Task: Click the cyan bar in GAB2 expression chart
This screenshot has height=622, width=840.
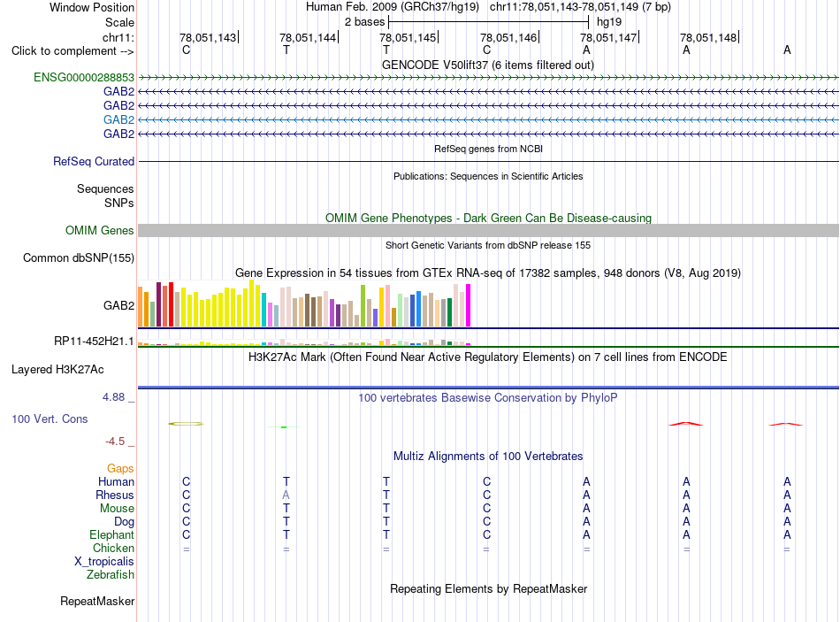Action: tap(264, 310)
